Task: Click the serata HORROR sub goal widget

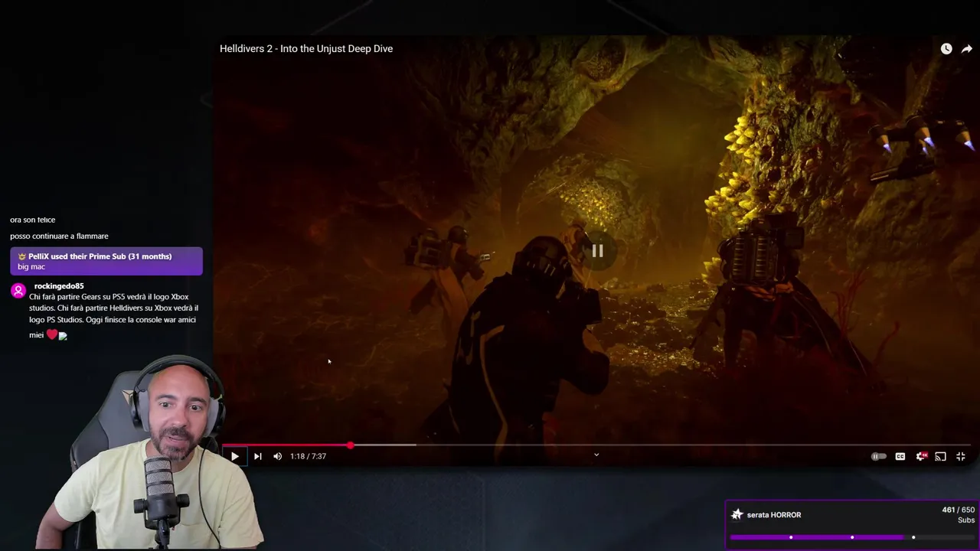Action: [852, 525]
